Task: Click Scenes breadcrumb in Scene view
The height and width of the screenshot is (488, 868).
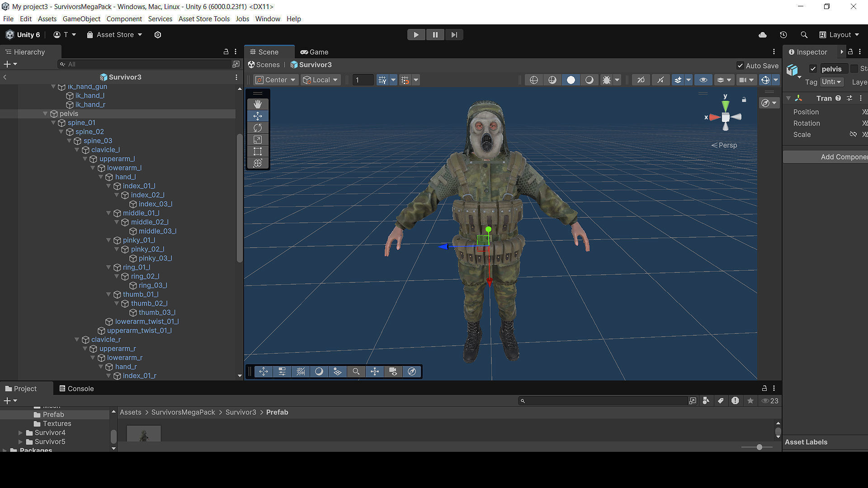Action: [264, 65]
